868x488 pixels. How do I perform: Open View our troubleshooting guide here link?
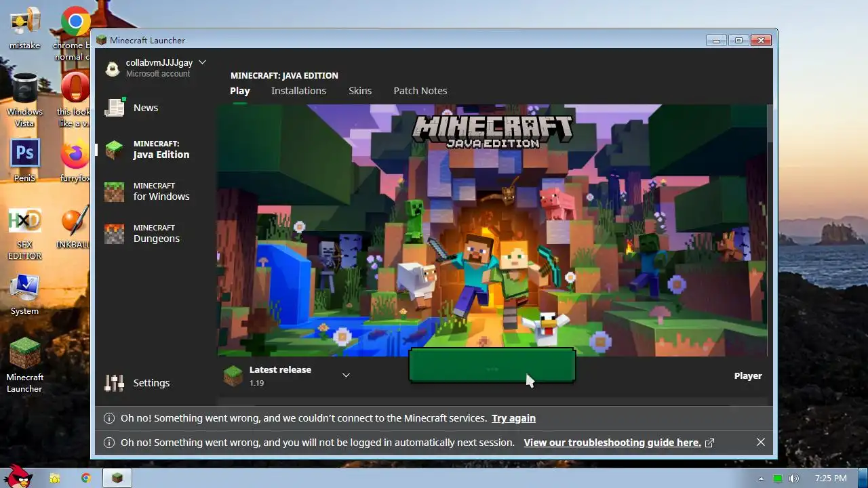[612, 443]
